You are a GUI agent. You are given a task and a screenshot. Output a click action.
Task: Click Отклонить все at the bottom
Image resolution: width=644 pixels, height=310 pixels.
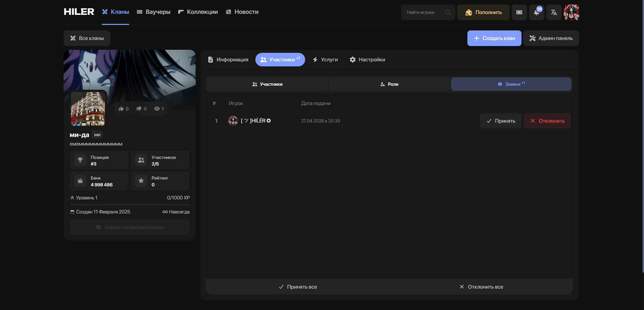[481, 287]
